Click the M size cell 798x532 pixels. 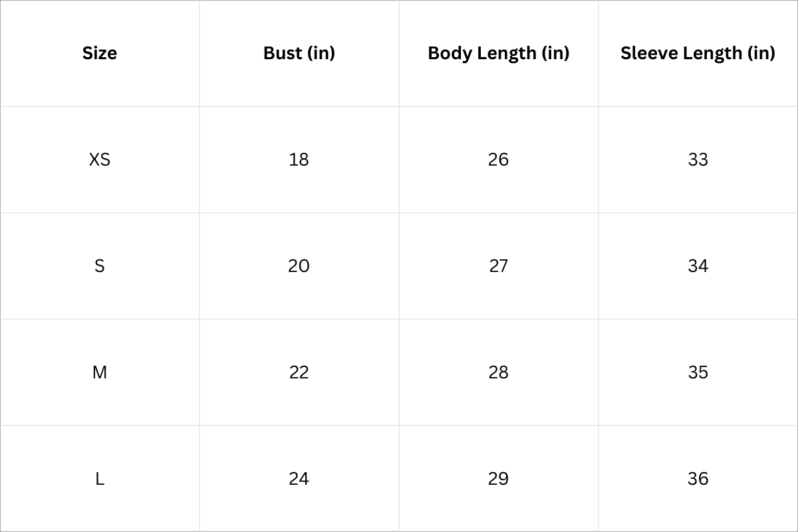(x=100, y=372)
